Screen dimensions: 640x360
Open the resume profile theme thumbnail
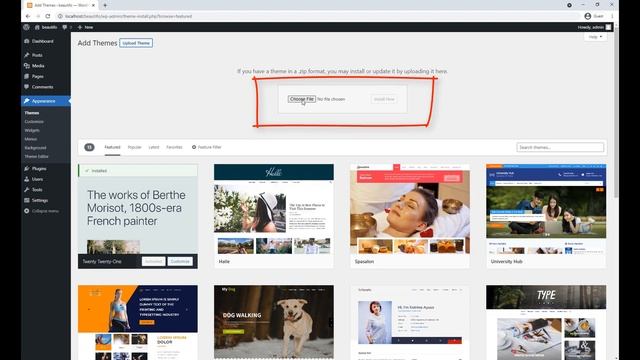[x=410, y=322]
